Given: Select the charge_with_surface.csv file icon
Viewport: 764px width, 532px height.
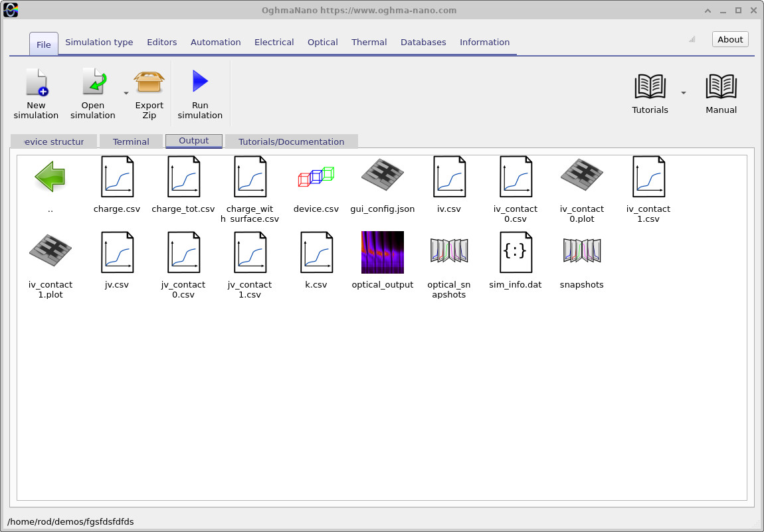Looking at the screenshot, I should click(x=250, y=177).
